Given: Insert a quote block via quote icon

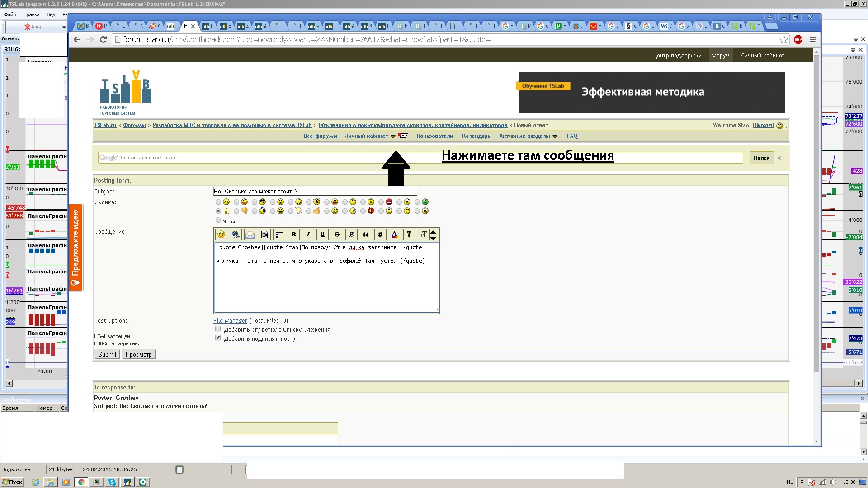Looking at the screenshot, I should [366, 235].
